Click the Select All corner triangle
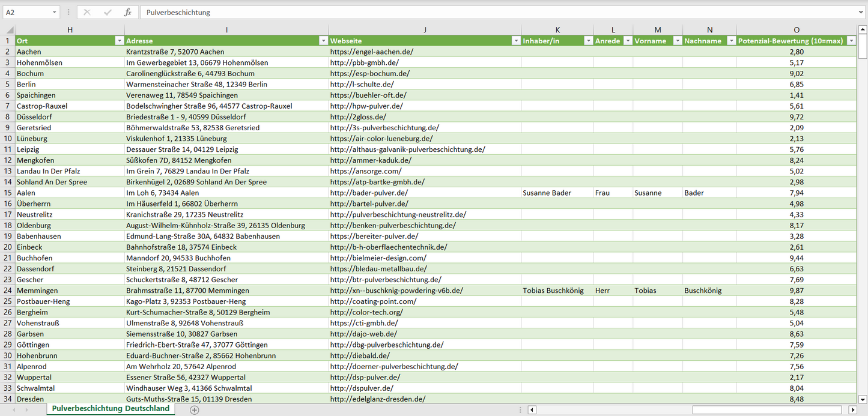The image size is (868, 416). pos(9,30)
